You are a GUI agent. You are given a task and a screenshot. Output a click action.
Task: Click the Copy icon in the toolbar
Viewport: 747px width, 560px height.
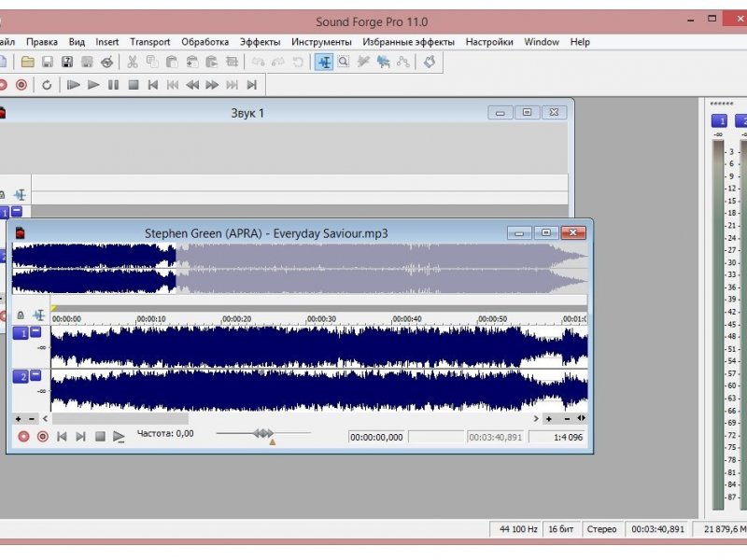point(152,62)
